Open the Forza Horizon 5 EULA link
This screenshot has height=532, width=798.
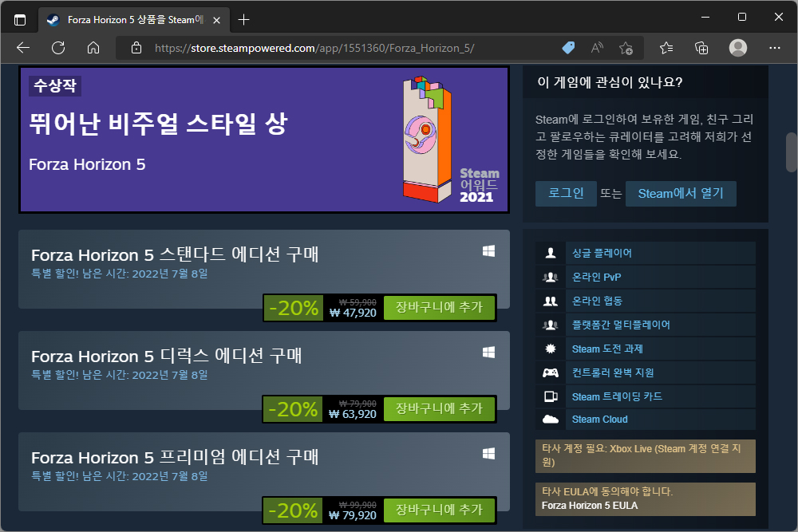pyautogui.click(x=590, y=506)
